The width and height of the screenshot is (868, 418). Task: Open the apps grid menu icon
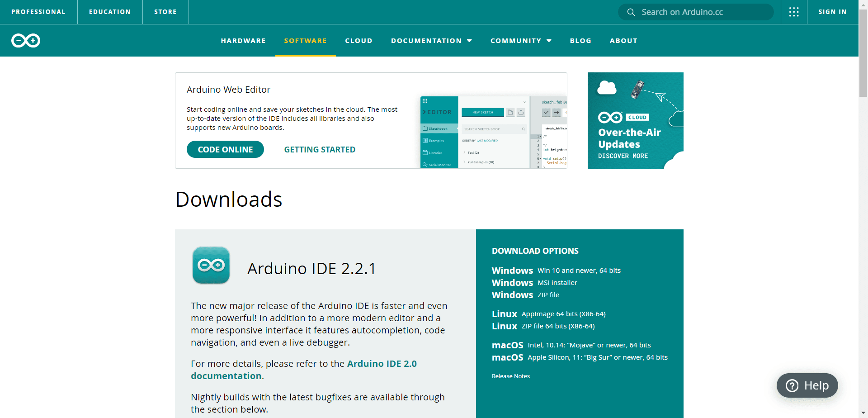(x=794, y=12)
